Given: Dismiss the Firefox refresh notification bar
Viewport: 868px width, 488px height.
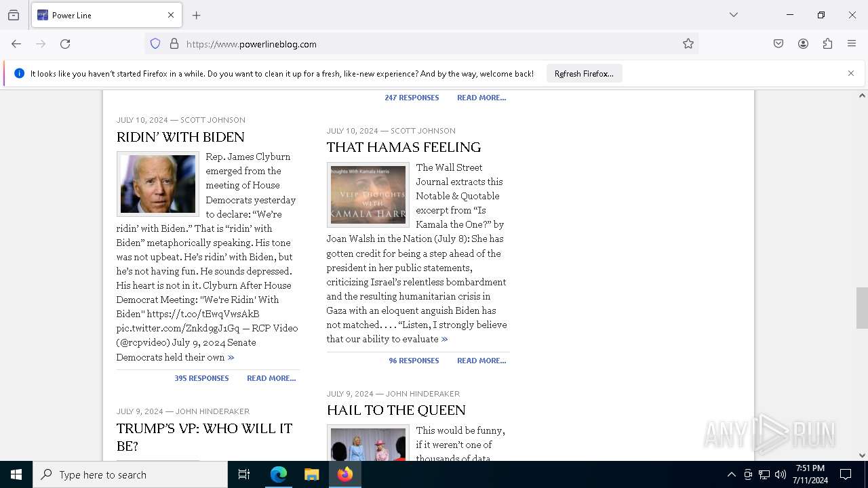Looking at the screenshot, I should pyautogui.click(x=851, y=73).
